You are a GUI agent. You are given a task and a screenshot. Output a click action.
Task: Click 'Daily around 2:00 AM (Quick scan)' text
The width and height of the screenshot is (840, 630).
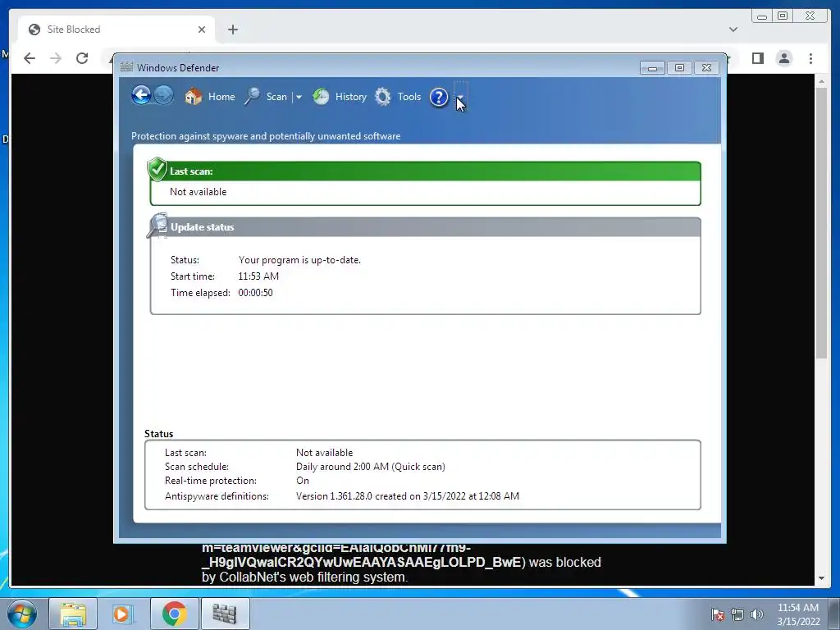(x=371, y=467)
